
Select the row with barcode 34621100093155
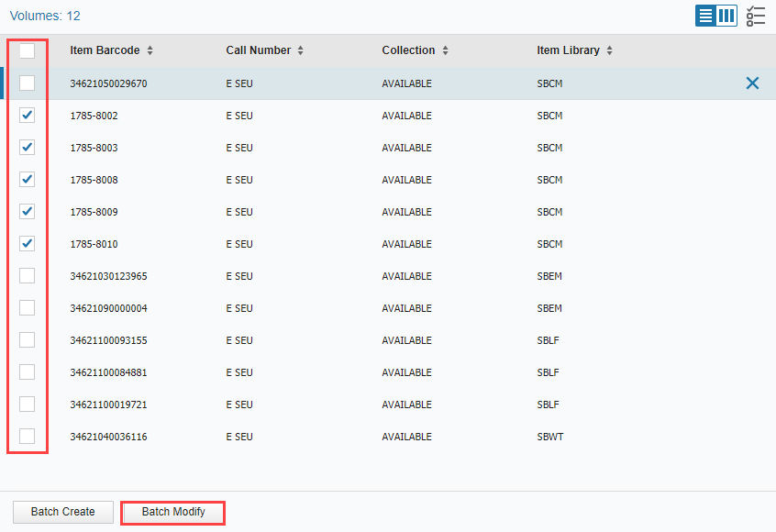point(388,340)
